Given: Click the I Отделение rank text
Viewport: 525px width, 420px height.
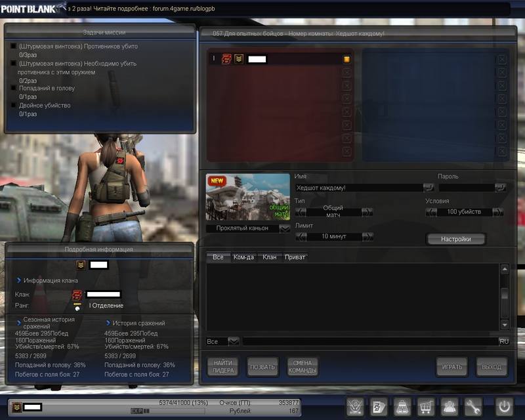Looking at the screenshot, I should coord(106,305).
